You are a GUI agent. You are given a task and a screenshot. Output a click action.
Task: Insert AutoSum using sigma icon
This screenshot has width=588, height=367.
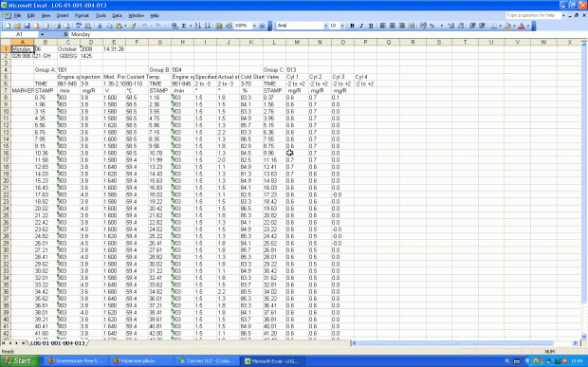[x=184, y=26]
